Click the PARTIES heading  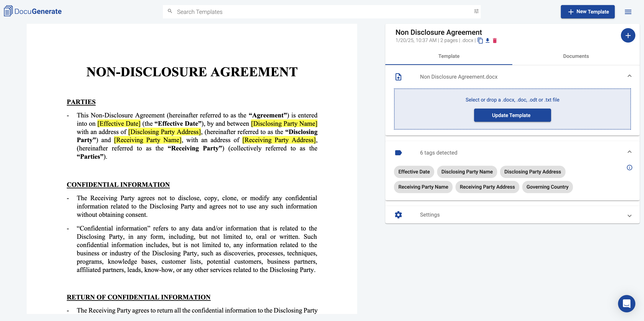[81, 102]
